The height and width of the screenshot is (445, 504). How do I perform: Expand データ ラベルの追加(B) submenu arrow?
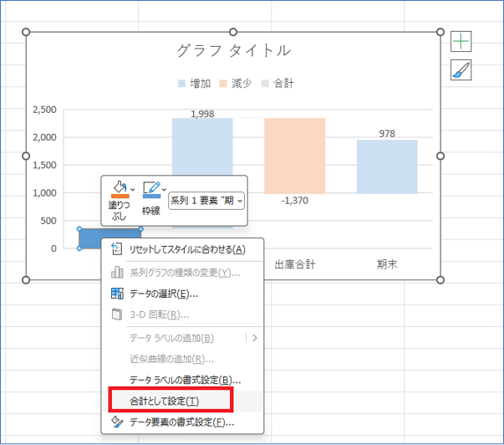point(255,338)
